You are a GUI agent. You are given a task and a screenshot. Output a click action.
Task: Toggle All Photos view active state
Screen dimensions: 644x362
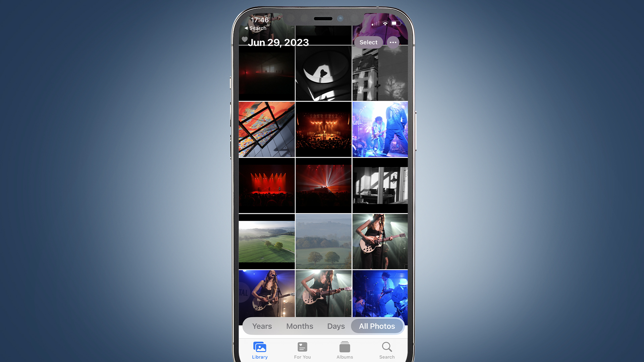point(377,326)
